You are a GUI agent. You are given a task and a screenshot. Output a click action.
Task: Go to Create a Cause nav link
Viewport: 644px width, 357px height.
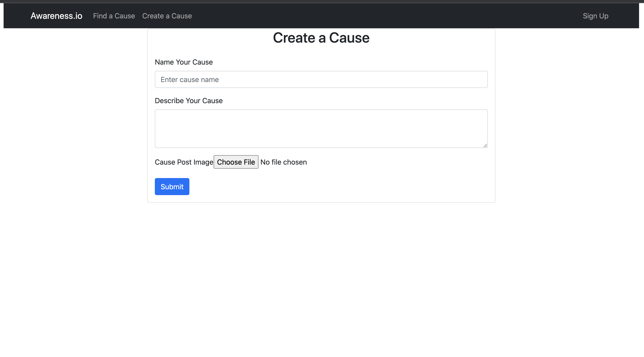pos(167,16)
